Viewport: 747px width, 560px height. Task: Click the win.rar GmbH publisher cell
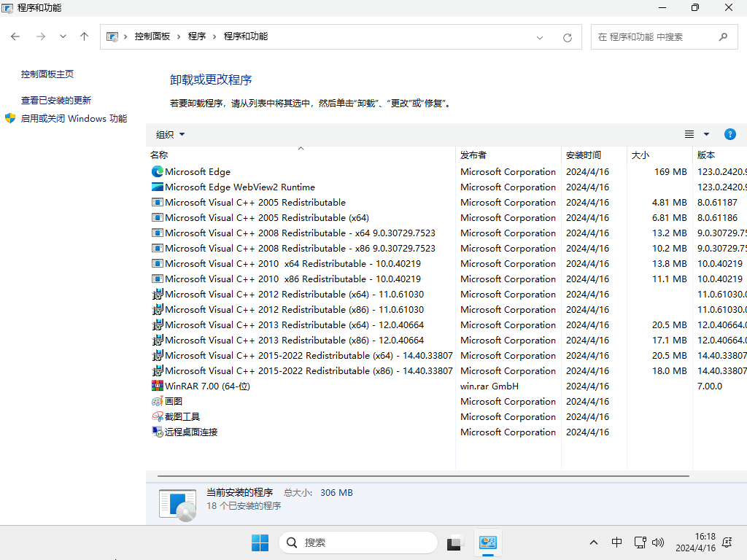(x=489, y=386)
